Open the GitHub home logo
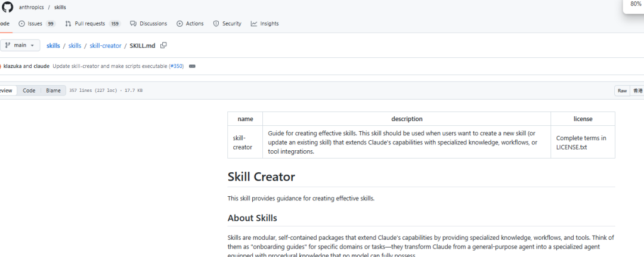 click(7, 7)
